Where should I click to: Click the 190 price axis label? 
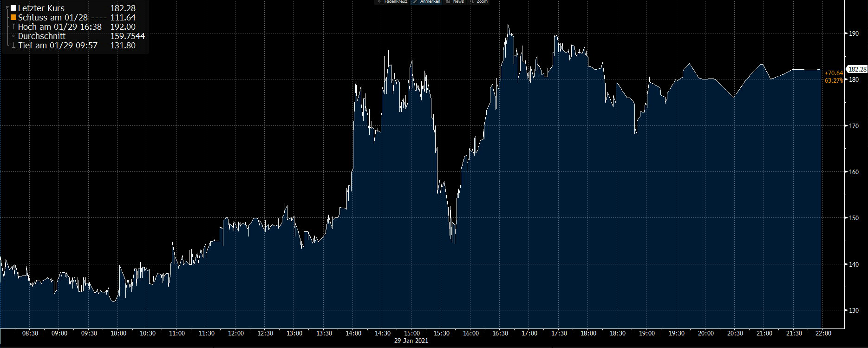[854, 33]
